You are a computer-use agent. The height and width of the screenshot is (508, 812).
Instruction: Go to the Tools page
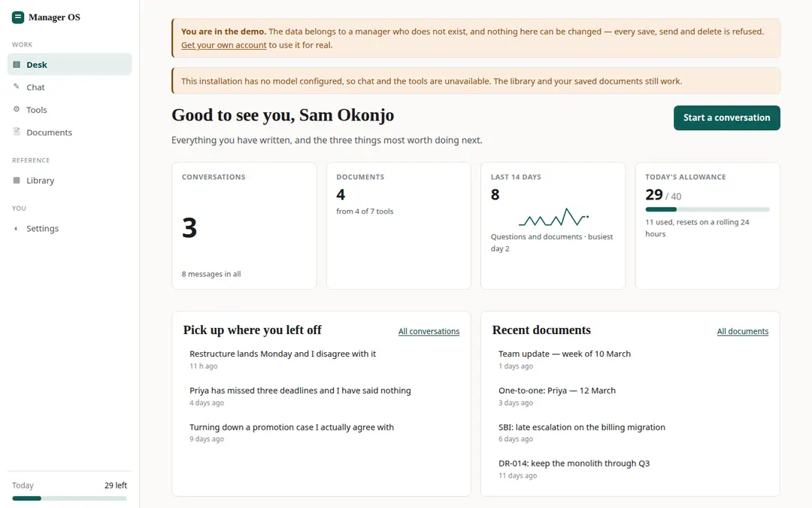(69, 109)
